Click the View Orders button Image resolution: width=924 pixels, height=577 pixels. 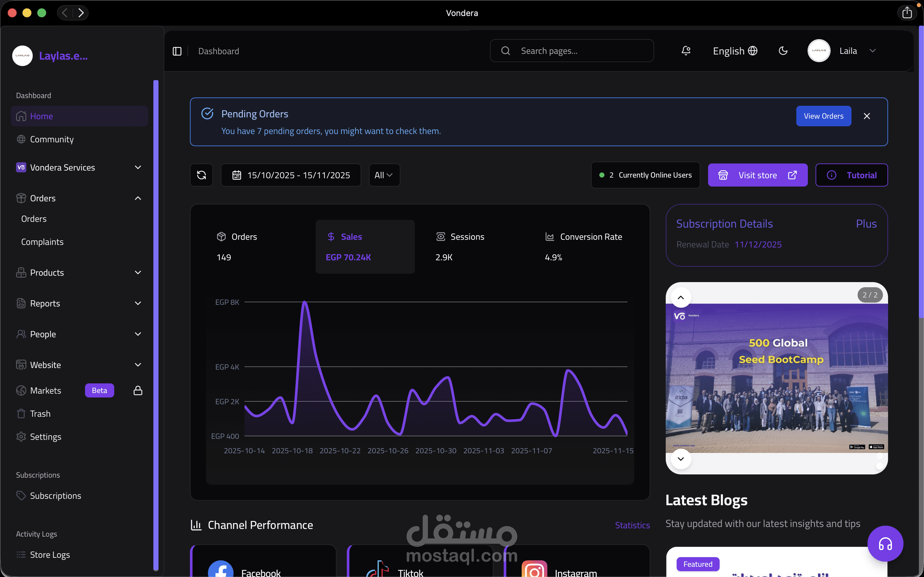(x=823, y=116)
